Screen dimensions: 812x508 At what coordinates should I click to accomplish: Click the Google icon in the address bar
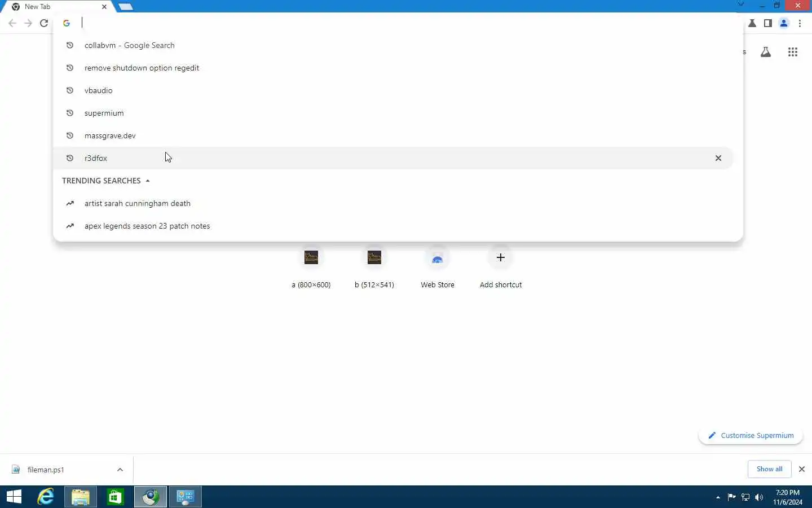(67, 23)
